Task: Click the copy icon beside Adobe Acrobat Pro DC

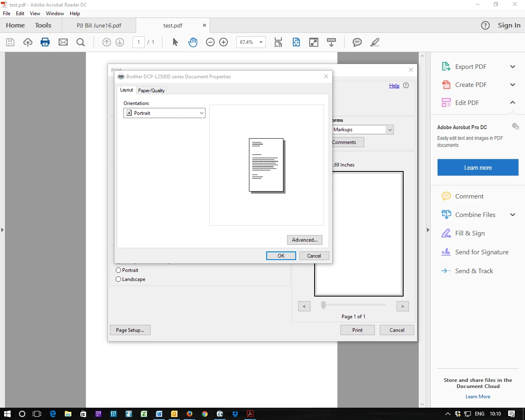Action: coord(516,126)
